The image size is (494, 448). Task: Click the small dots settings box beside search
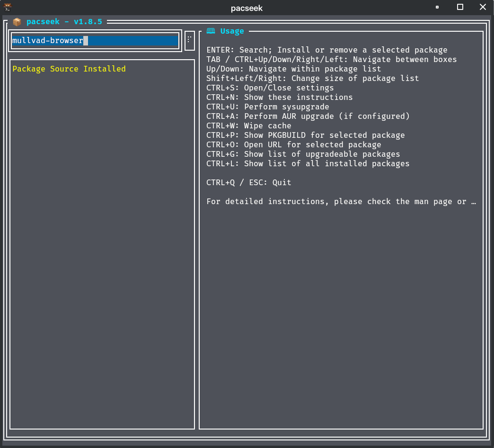pos(189,41)
